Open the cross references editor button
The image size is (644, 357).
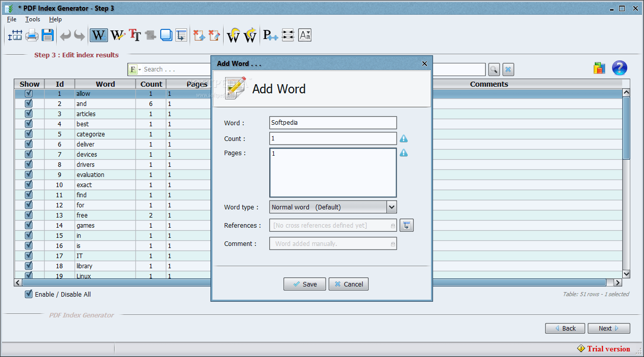point(406,226)
